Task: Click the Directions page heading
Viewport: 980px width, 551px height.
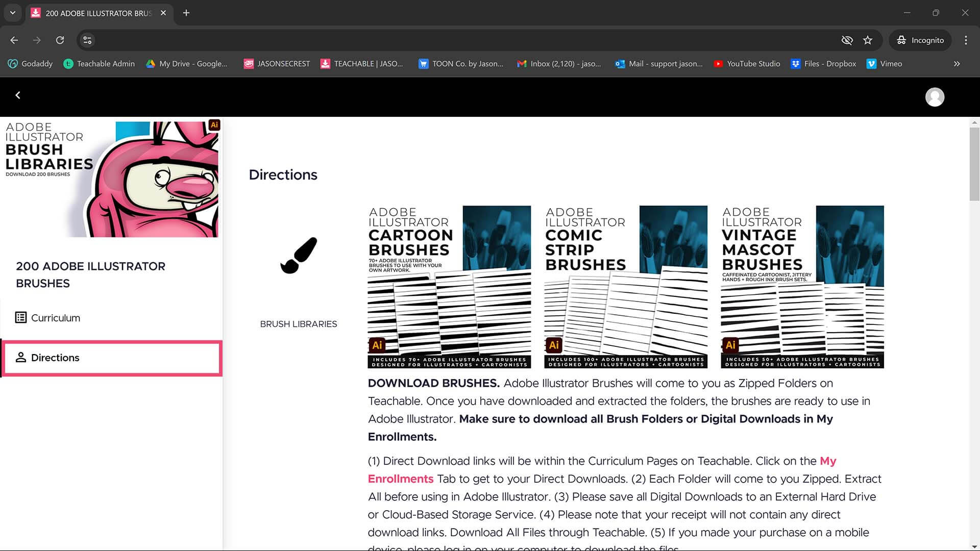Action: pyautogui.click(x=283, y=175)
